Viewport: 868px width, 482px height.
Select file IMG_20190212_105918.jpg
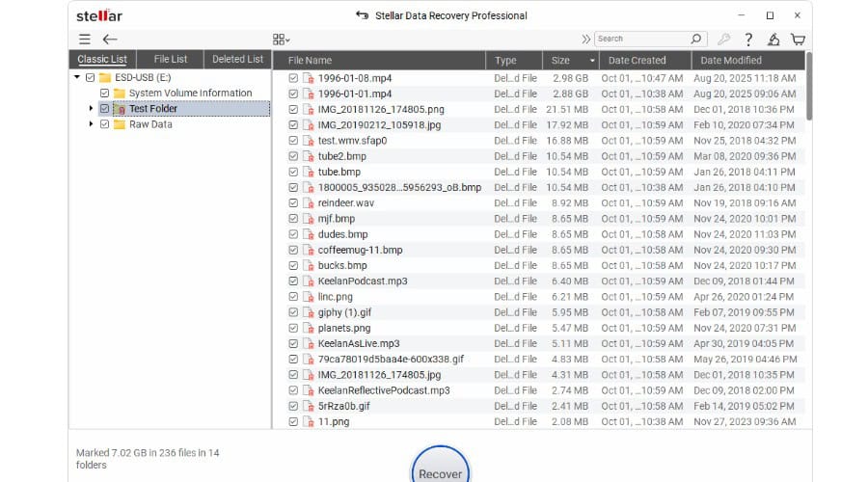click(379, 125)
